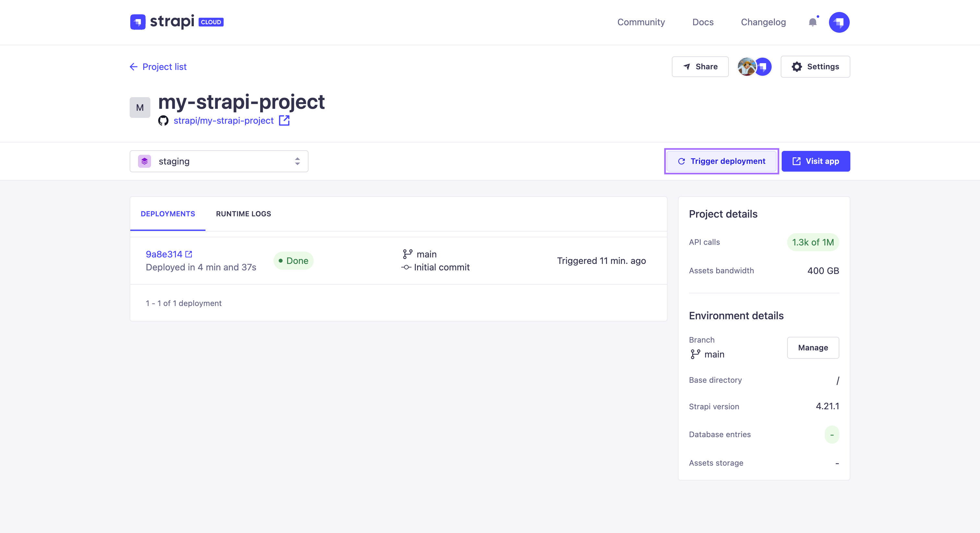Switch to the Runtime Logs tab
Viewport: 980px width, 533px height.
tap(243, 214)
